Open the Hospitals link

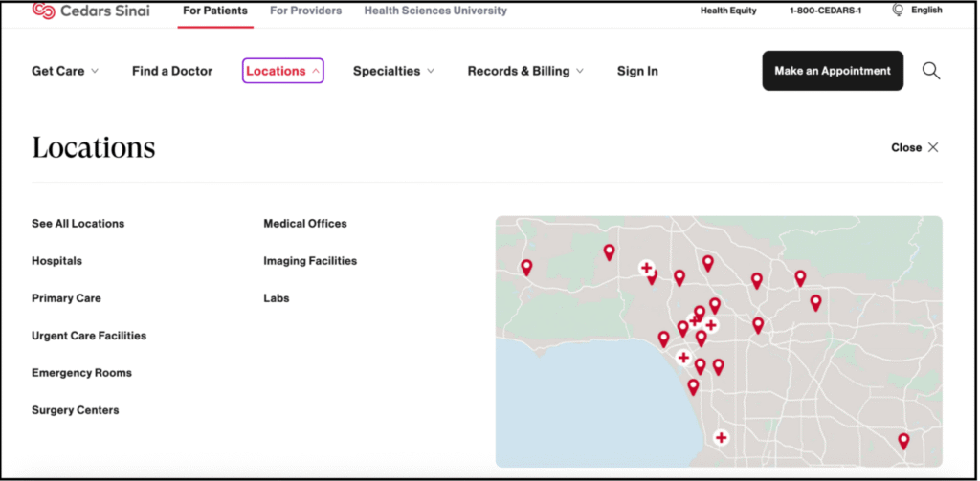56,261
